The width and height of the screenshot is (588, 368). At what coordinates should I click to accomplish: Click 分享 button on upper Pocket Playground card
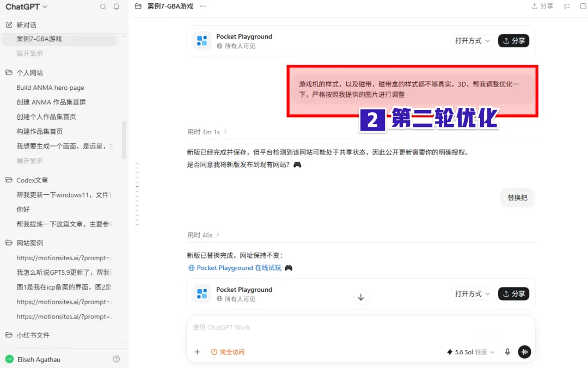point(513,40)
